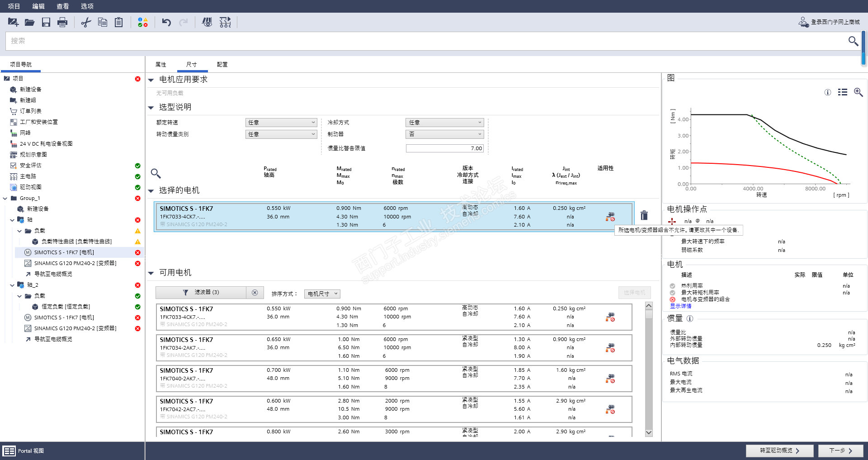Cut the selection with the scissors icon
868x460 pixels.
86,22
